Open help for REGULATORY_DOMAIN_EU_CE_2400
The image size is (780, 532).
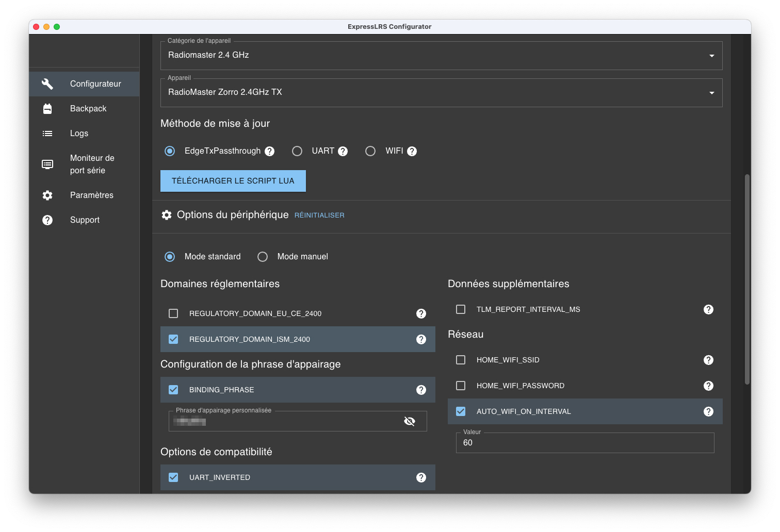421,313
